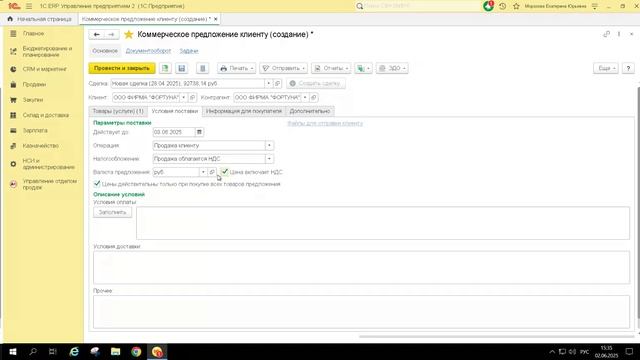
Task: Expand the Отправить dropdown button
Action: pos(283,68)
